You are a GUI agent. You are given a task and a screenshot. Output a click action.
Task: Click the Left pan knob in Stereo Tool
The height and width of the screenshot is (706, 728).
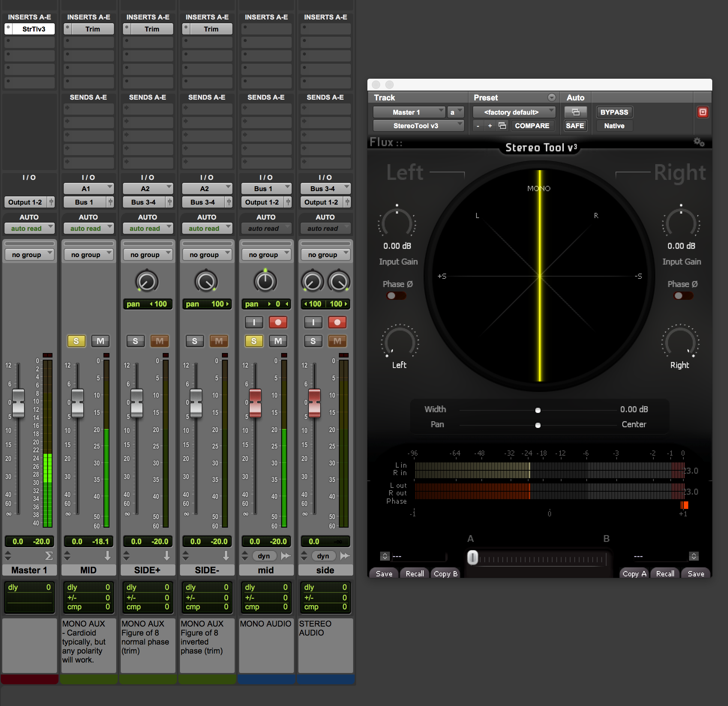(400, 341)
